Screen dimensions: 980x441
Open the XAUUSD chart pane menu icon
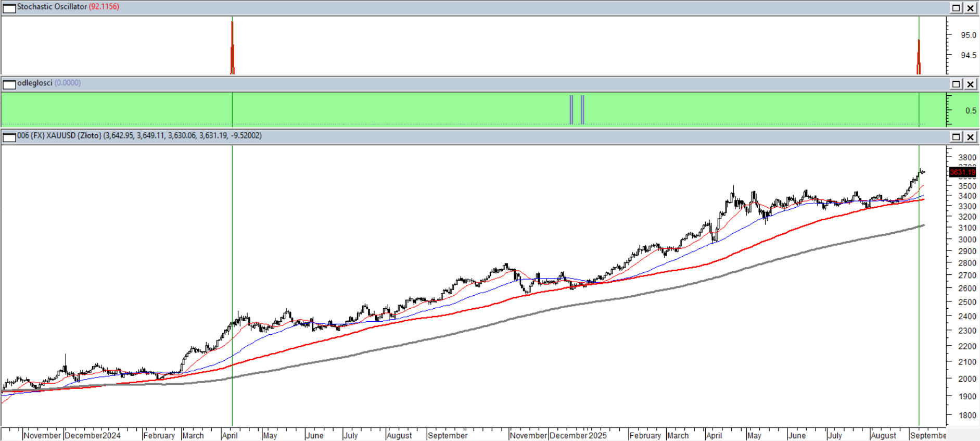pyautogui.click(x=9, y=137)
